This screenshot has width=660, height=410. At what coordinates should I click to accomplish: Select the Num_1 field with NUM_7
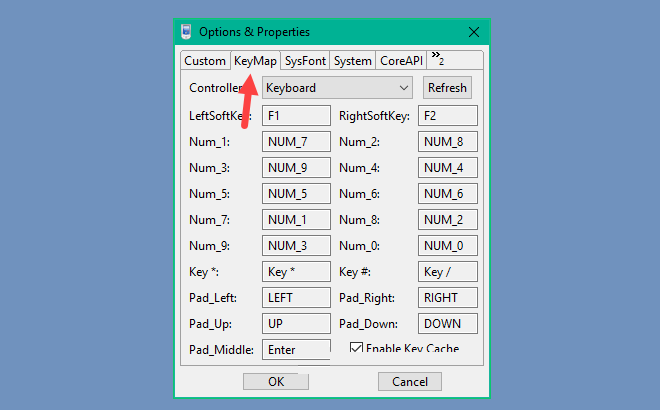point(296,141)
